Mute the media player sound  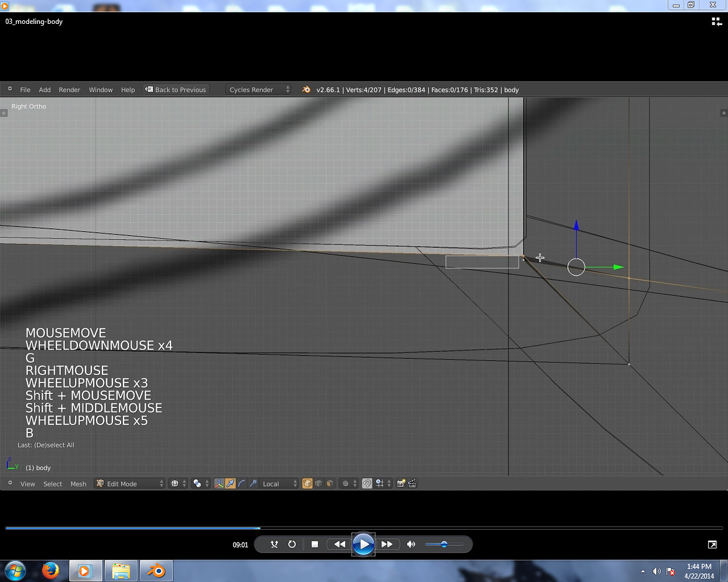click(x=411, y=544)
